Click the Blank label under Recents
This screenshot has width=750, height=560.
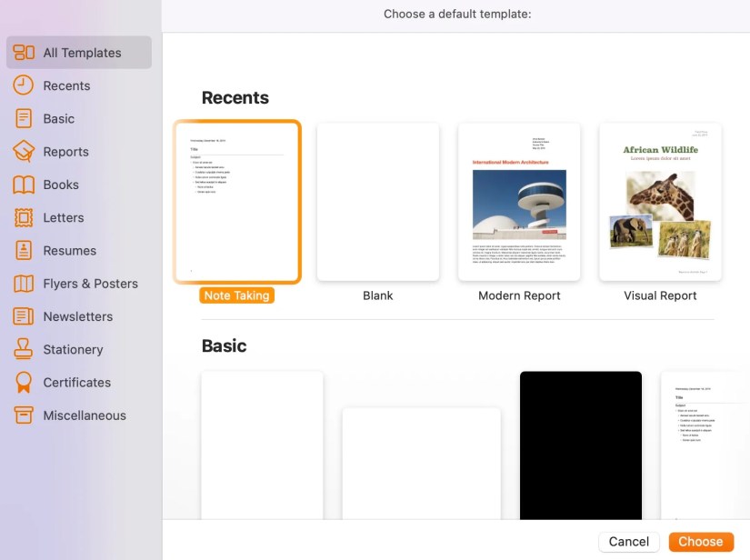[378, 295]
